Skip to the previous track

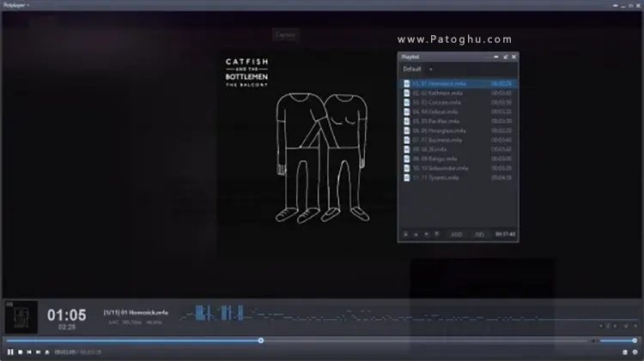[x=28, y=352]
